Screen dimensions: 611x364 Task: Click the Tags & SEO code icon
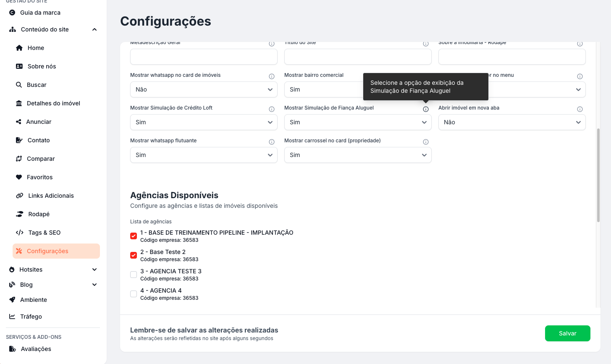(x=19, y=233)
